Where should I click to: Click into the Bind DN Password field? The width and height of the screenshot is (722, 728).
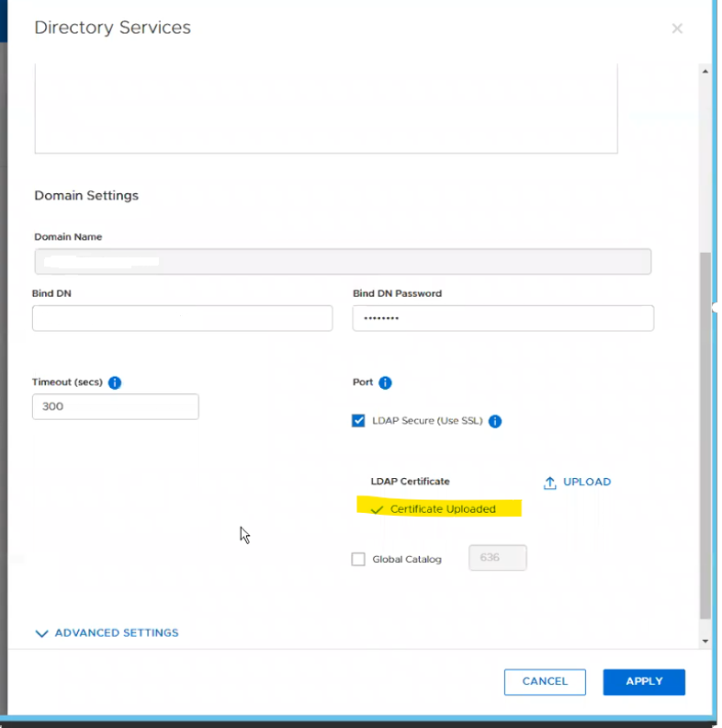coord(502,318)
